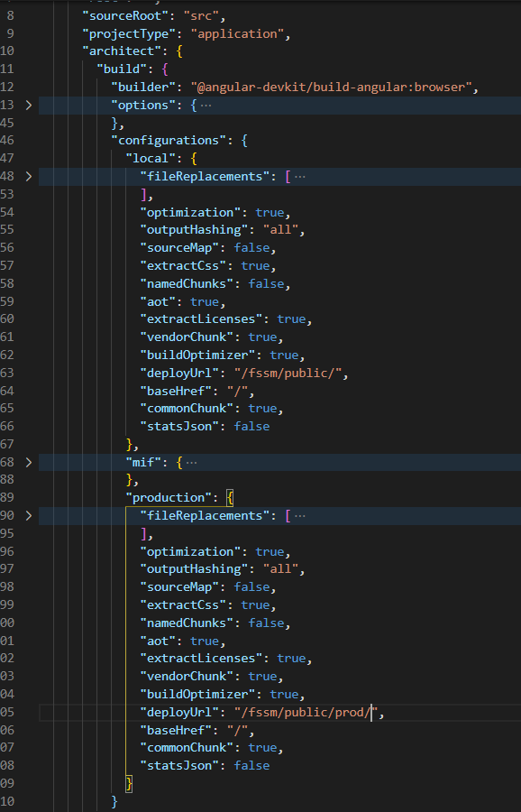Select line 10 via its line number
This screenshot has width=521, height=812.
click(x=7, y=51)
